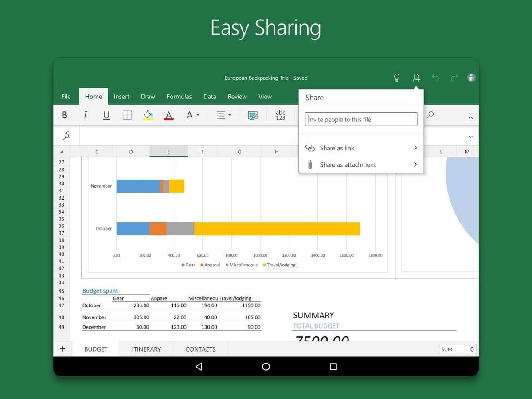Expand the text alignment dropdown
This screenshot has width=532, height=399.
pos(224,115)
